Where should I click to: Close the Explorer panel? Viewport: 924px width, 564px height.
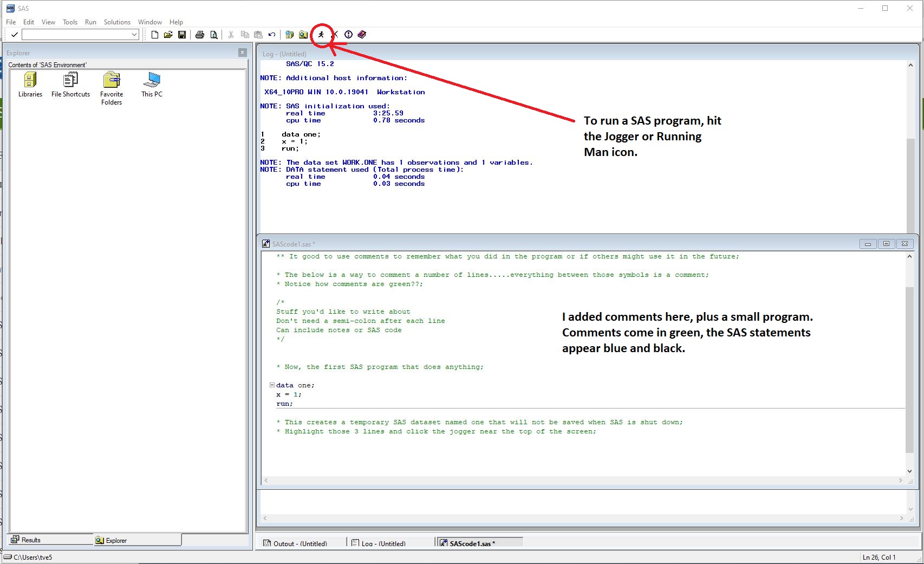[242, 53]
